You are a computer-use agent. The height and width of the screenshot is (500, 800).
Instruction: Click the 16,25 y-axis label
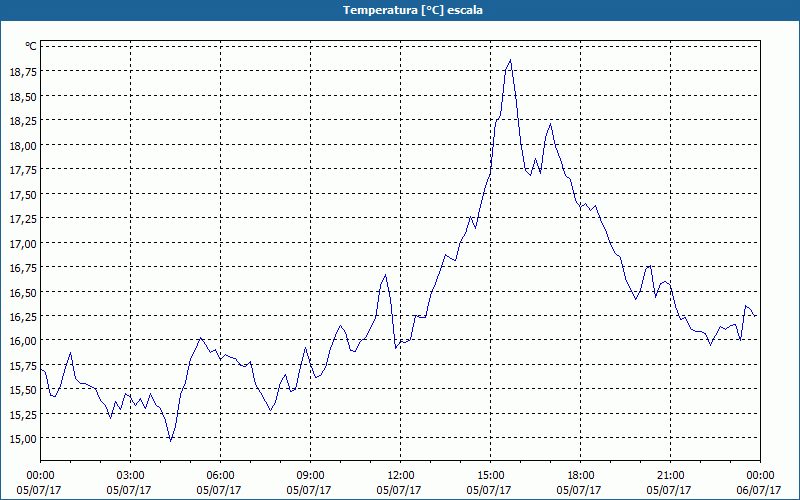[23, 316]
